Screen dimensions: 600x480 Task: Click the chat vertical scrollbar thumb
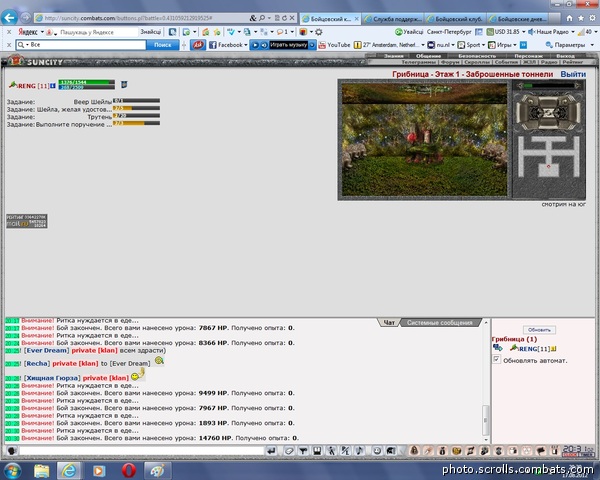tap(485, 420)
